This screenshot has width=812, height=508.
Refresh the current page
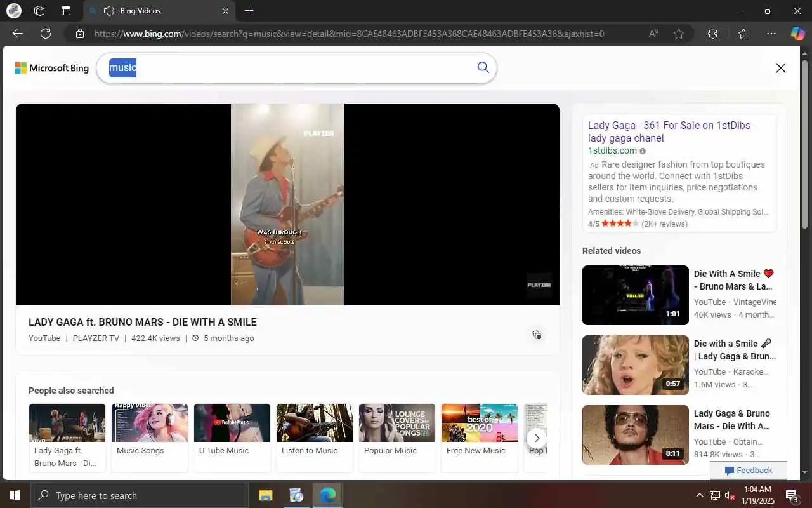pyautogui.click(x=46, y=34)
